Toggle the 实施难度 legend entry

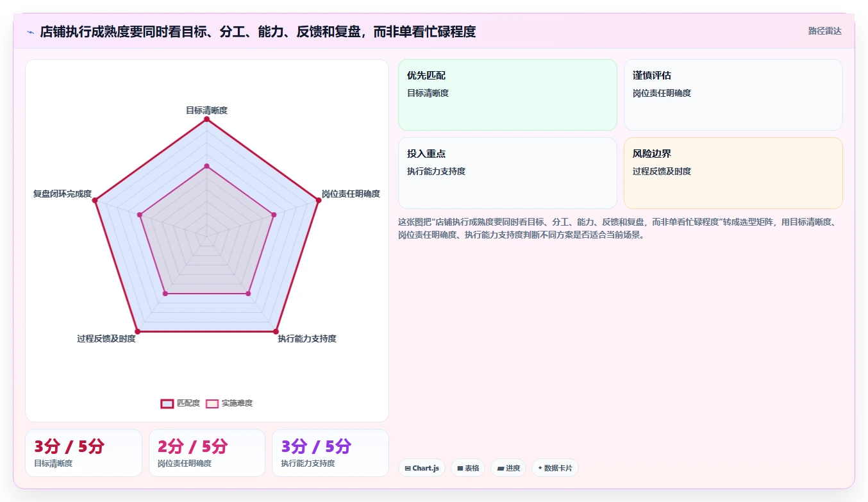point(229,403)
